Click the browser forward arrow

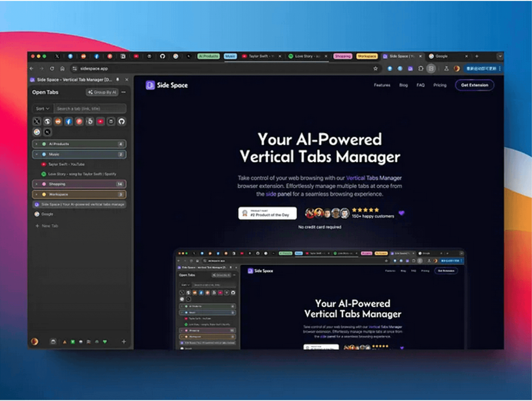(x=42, y=69)
